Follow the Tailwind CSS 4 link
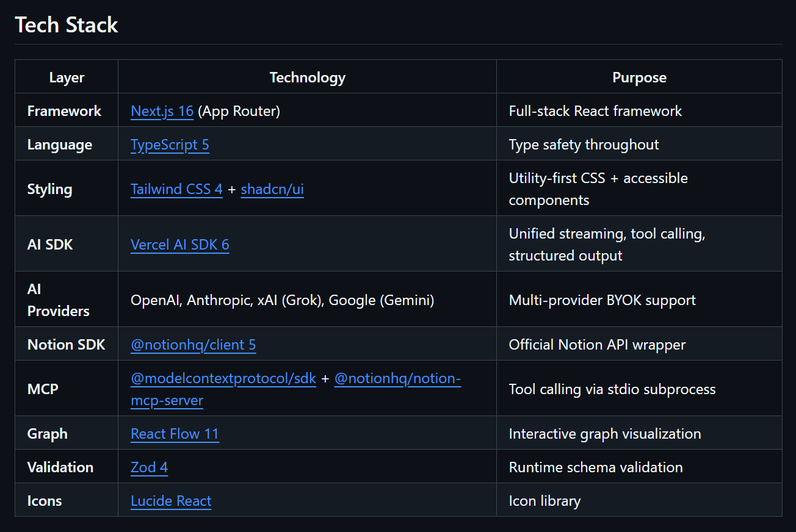The image size is (796, 532). point(176,189)
